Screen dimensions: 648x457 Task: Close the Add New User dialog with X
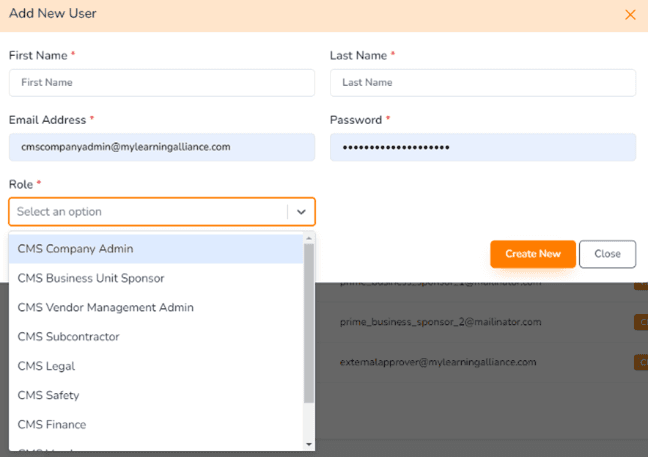[x=630, y=15]
